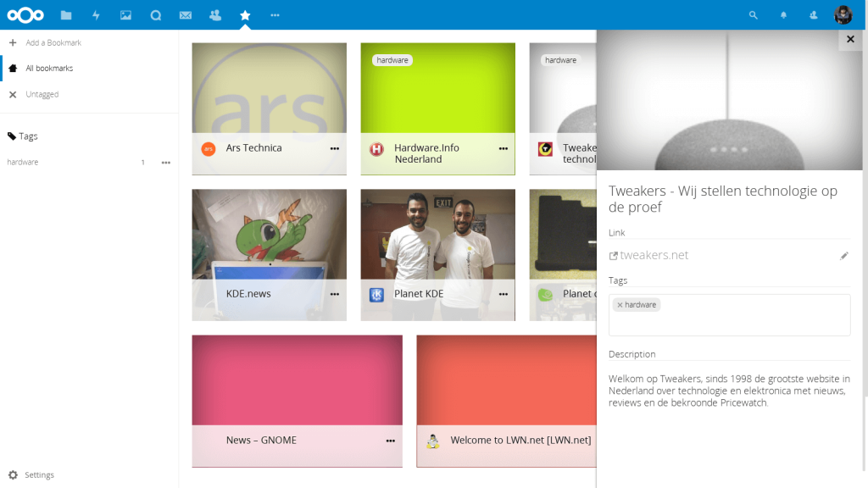Open the notifications bell
This screenshot has width=868, height=488.
783,15
